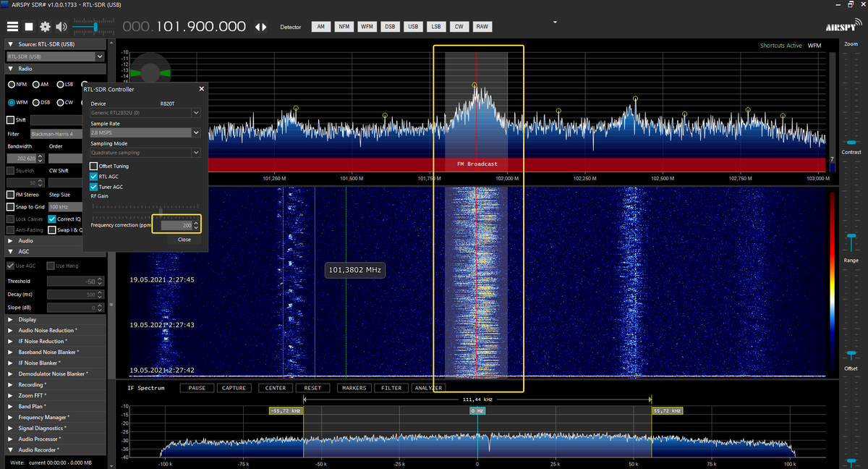The width and height of the screenshot is (868, 469).
Task: Click the Bandwidth value field
Action: click(26, 158)
